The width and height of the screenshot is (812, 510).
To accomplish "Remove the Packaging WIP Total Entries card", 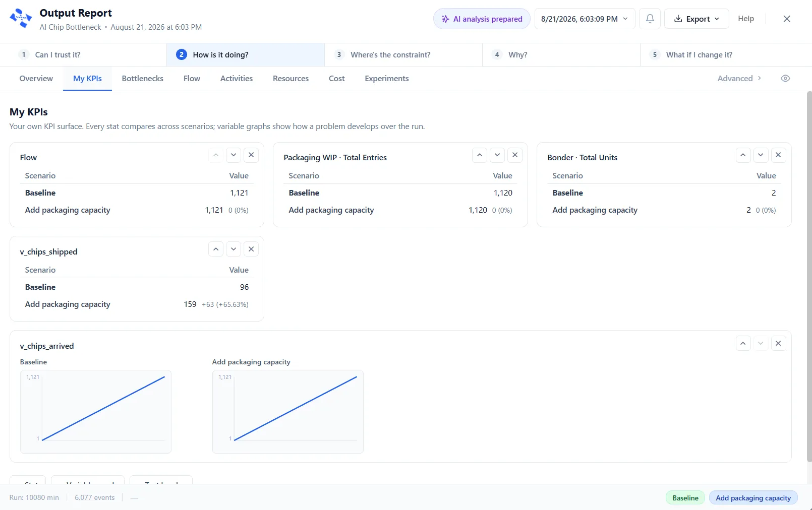I will tap(515, 155).
